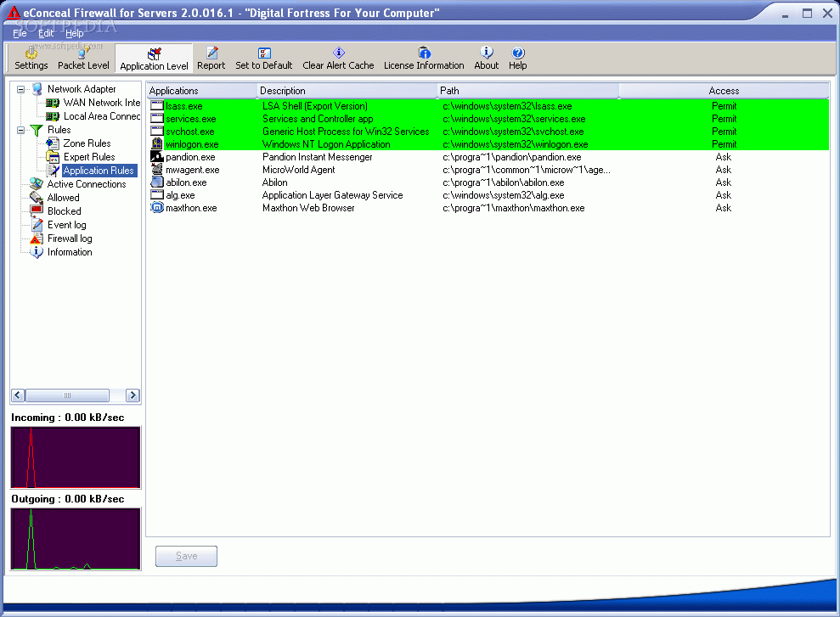This screenshot has height=617, width=840.
Task: Click the Help question mark icon
Action: (x=517, y=53)
